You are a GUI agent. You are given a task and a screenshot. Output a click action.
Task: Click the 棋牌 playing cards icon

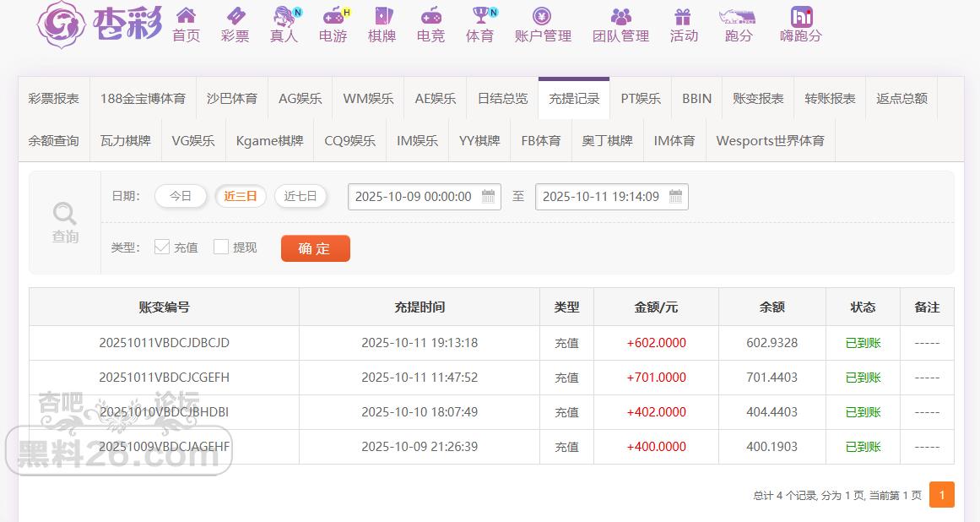pos(382,16)
